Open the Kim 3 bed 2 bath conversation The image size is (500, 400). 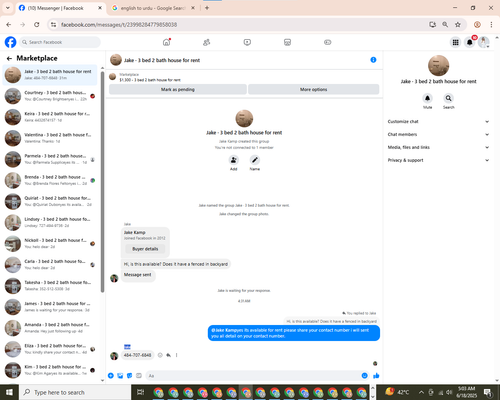(x=50, y=370)
